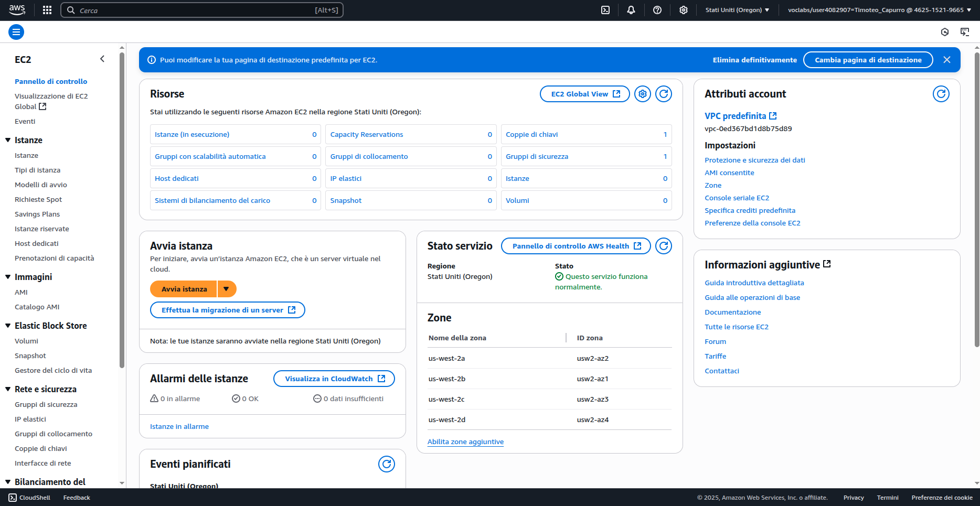Expand the Bilanciamento del carico section
This screenshot has width=980, height=506.
click(x=8, y=482)
